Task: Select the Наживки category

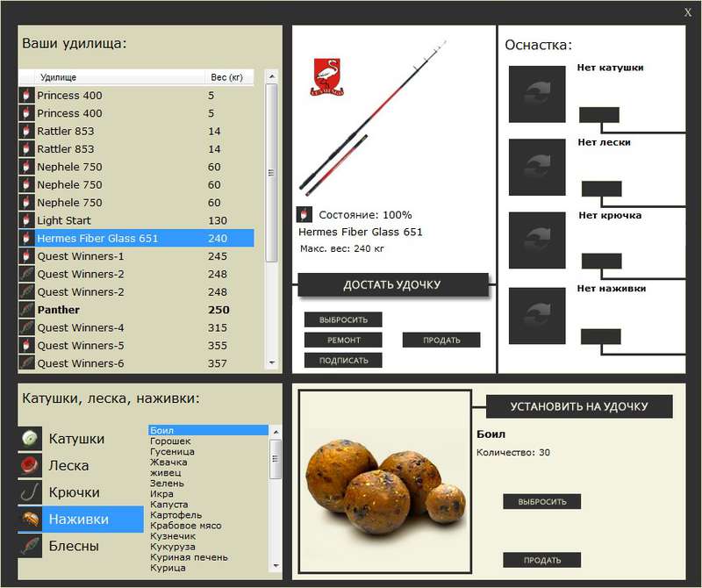Action: point(81,519)
